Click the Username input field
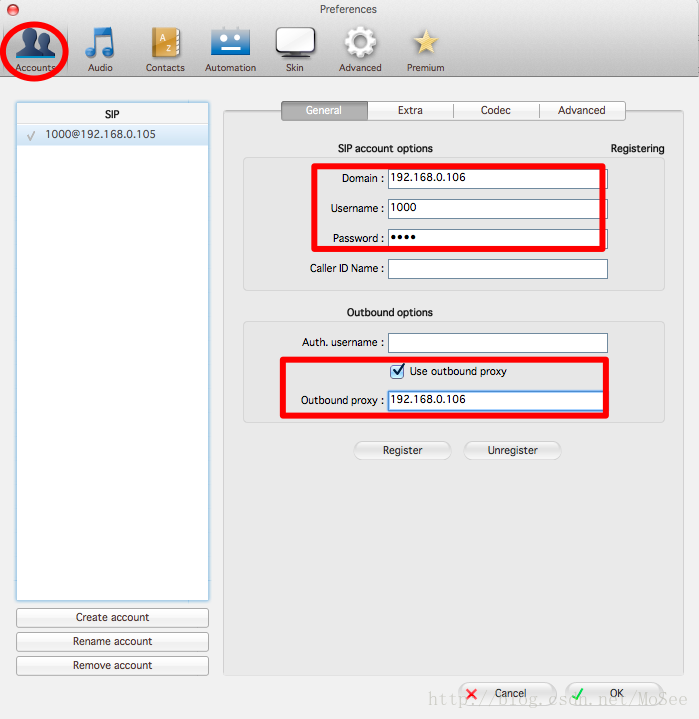The image size is (699, 719). 498,209
